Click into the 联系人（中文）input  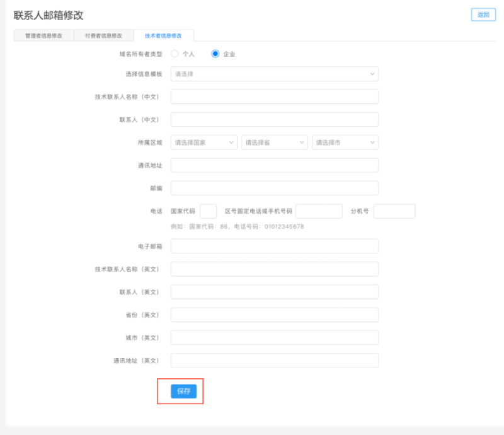(x=274, y=120)
